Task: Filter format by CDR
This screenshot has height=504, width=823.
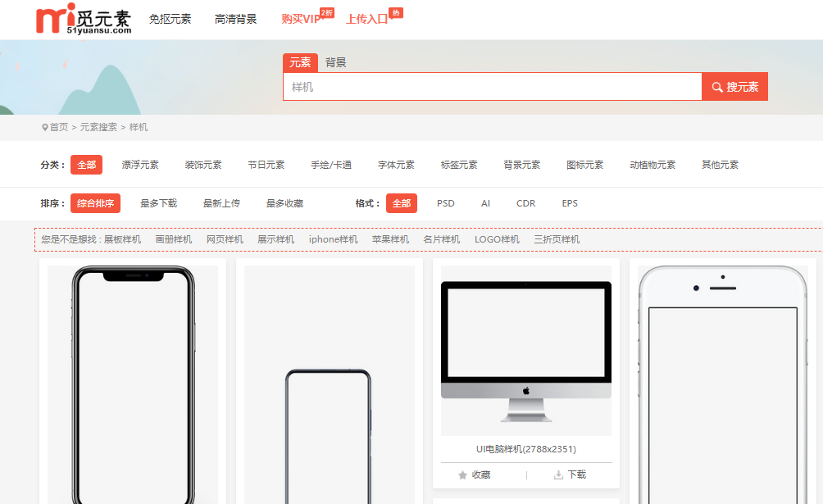Action: [x=526, y=203]
